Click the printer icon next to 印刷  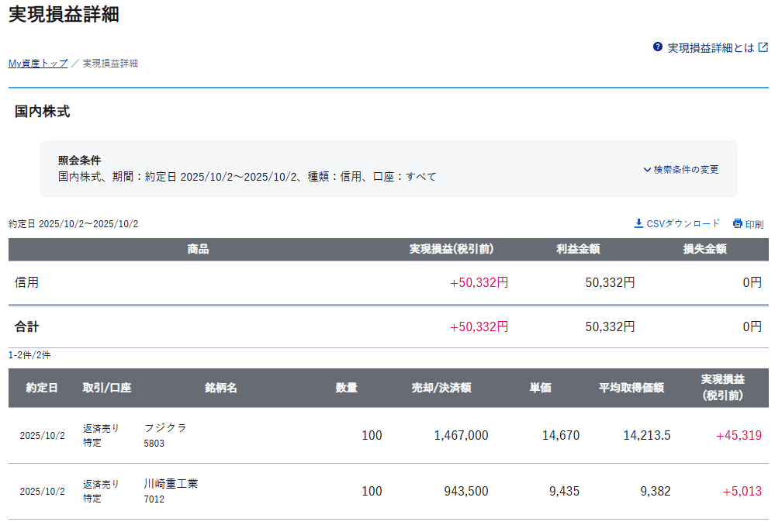[737, 223]
